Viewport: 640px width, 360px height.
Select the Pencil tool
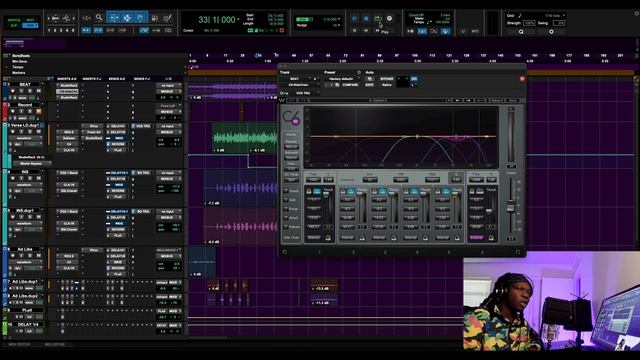point(167,18)
